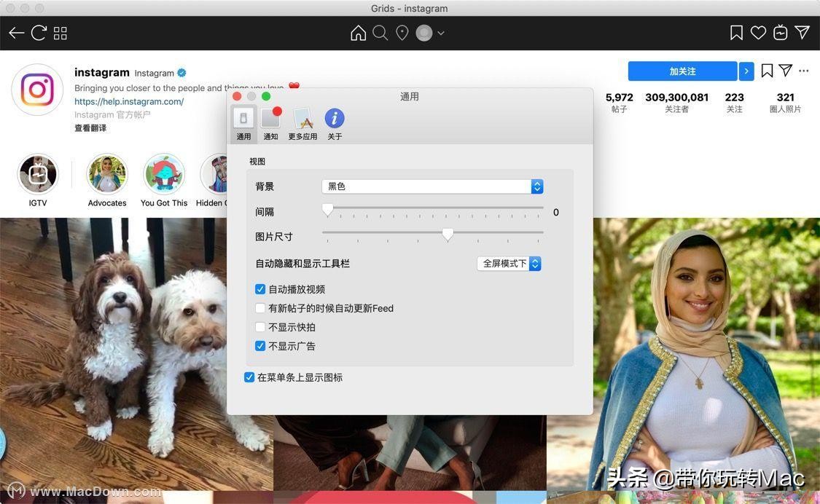The image size is (820, 504).
Task: Enable 不显示快拍 option
Action: (260, 326)
